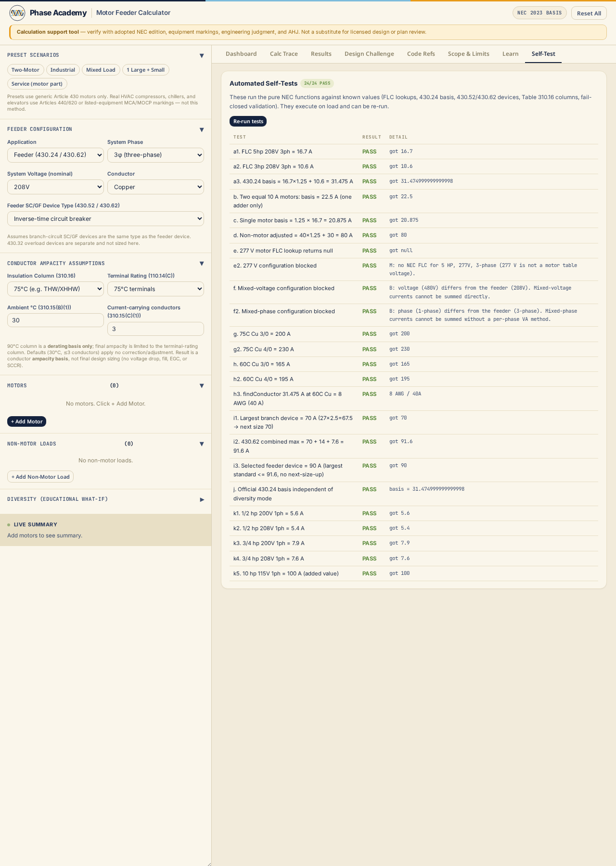The image size is (616, 866).
Task: Click test 'f2. Mixed-phase configuration blocked'
Action: tap(284, 311)
